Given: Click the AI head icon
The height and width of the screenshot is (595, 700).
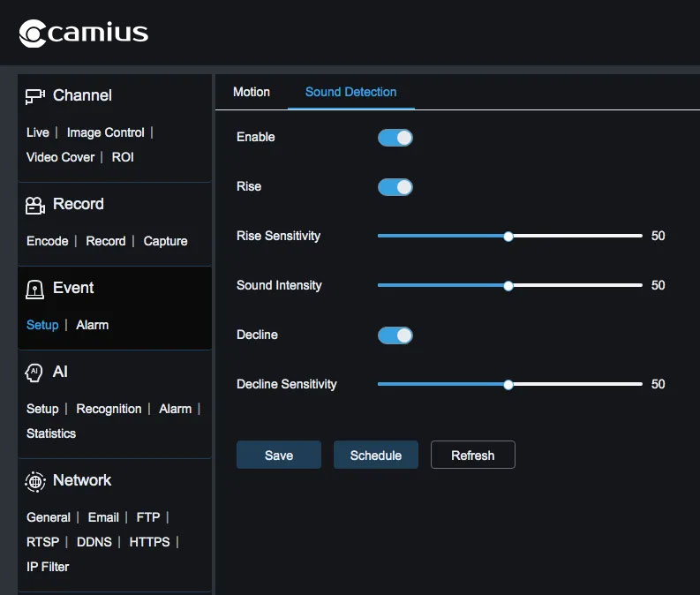Looking at the screenshot, I should pos(34,373).
